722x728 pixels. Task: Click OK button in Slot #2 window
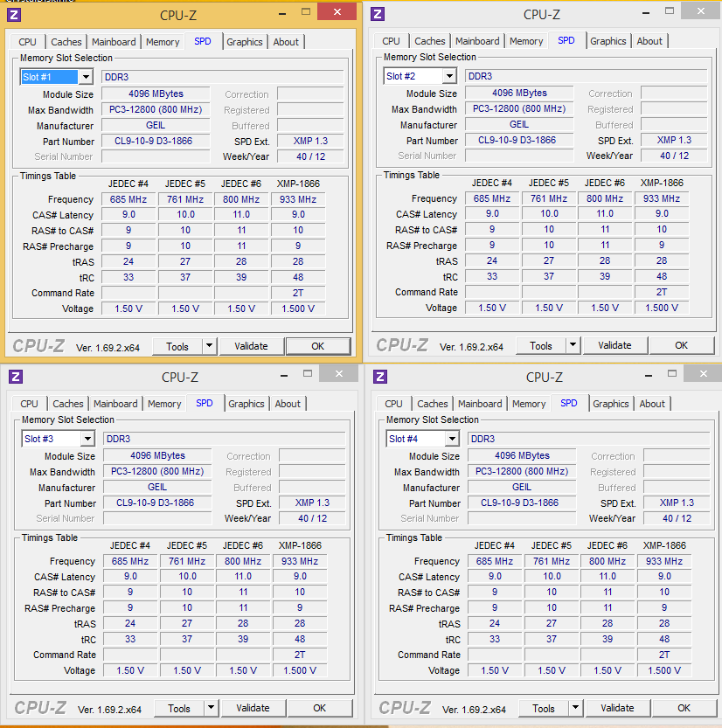(682, 345)
